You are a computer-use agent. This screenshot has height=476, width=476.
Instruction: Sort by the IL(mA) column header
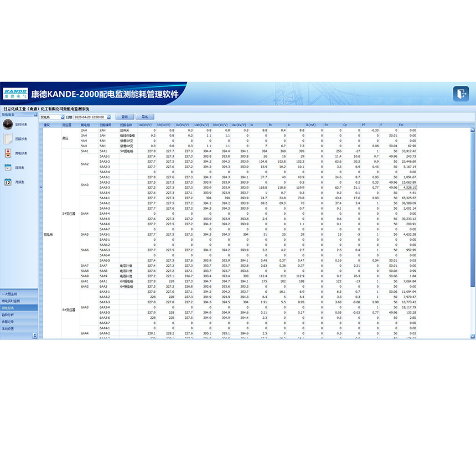(x=314, y=125)
